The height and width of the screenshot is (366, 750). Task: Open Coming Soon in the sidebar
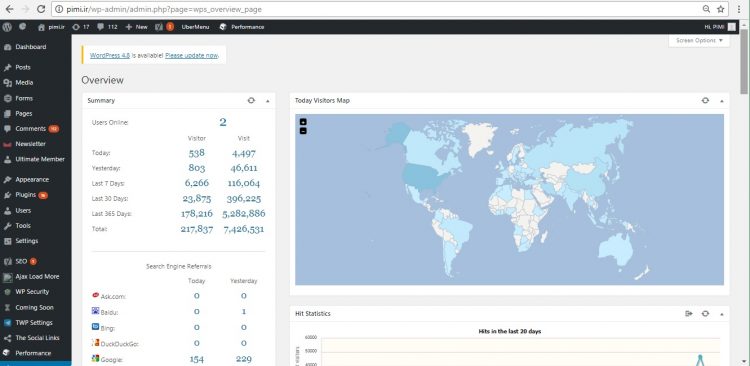click(35, 308)
